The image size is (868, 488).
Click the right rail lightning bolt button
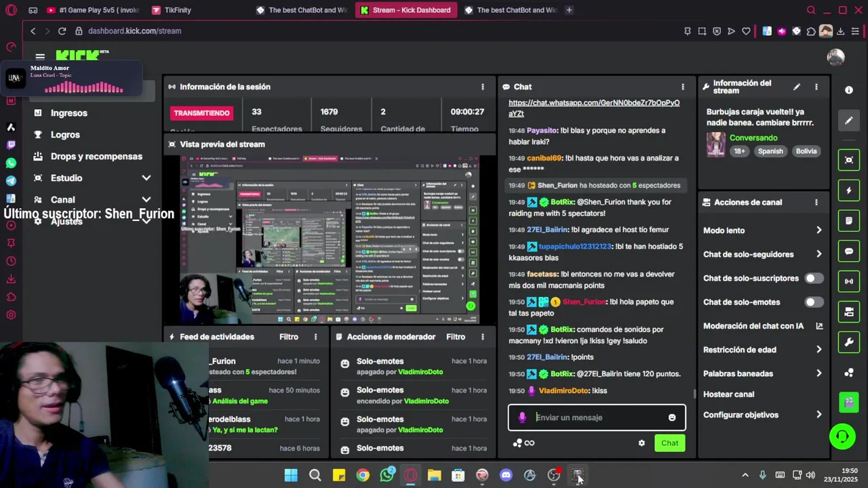(848, 190)
